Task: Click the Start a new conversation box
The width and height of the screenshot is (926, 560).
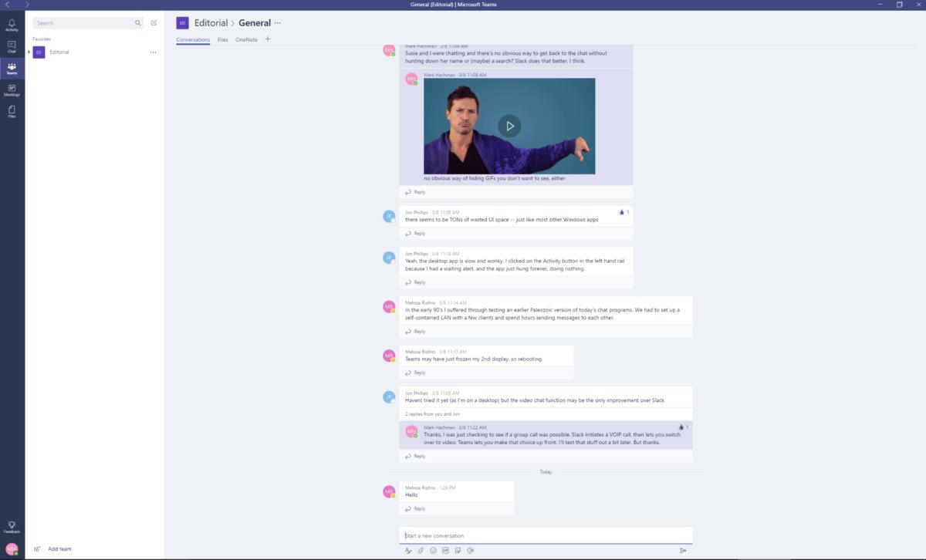Action: coord(546,535)
